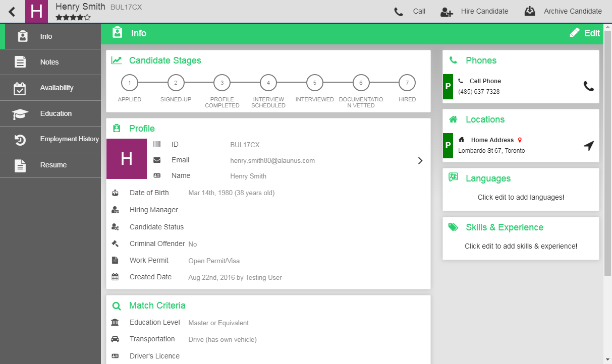Click the Hire Candidate button label
The width and height of the screenshot is (612, 364).
[x=484, y=11]
